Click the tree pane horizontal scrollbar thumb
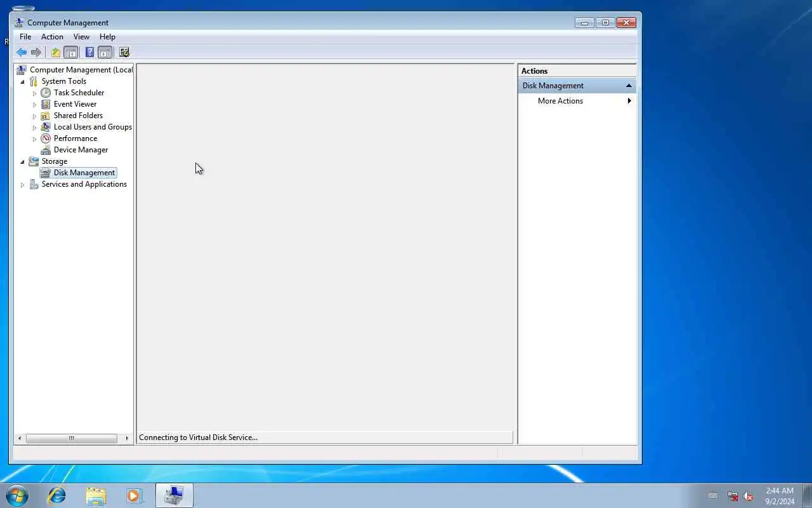812x508 pixels. 72,438
